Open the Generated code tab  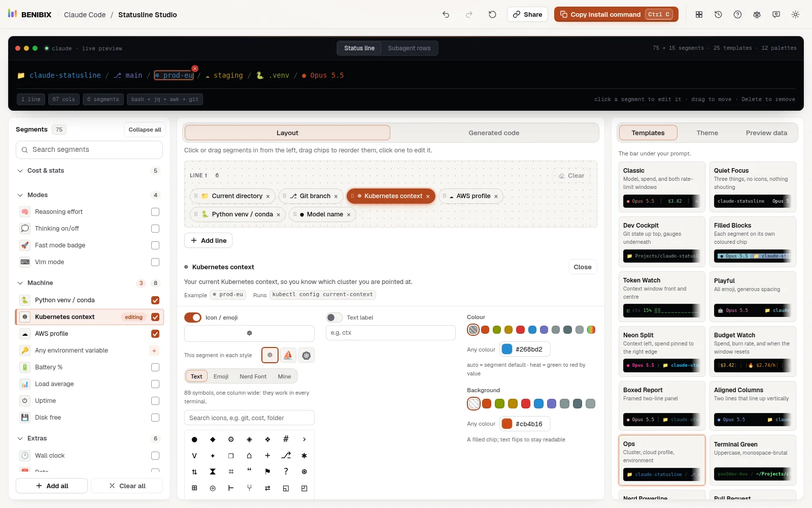(x=494, y=133)
